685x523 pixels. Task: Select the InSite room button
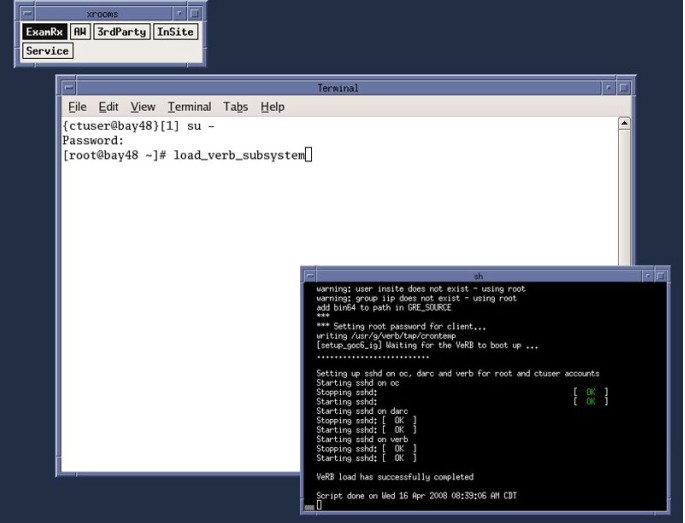click(175, 32)
